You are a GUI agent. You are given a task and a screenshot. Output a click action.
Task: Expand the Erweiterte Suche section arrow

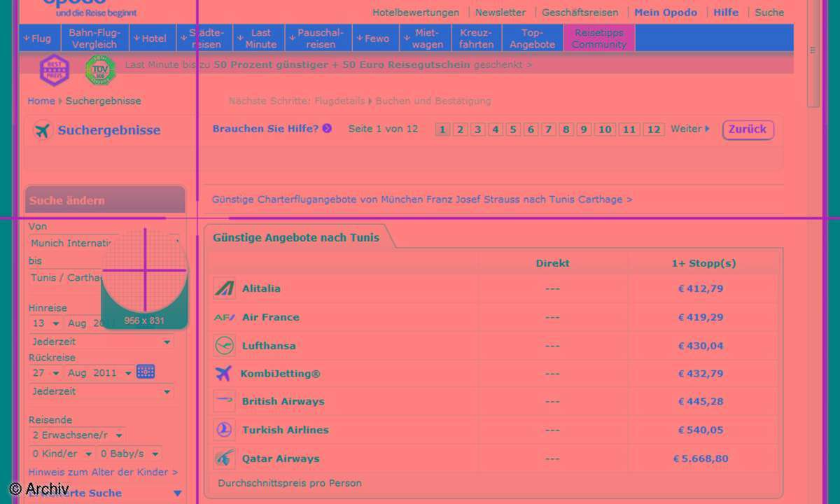click(x=178, y=493)
